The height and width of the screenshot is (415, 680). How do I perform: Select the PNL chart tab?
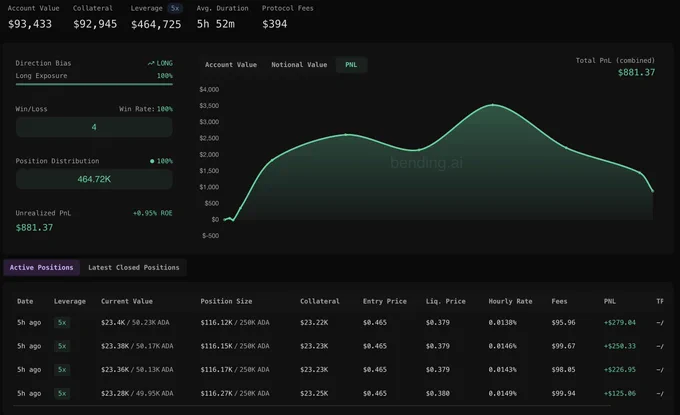click(x=351, y=65)
